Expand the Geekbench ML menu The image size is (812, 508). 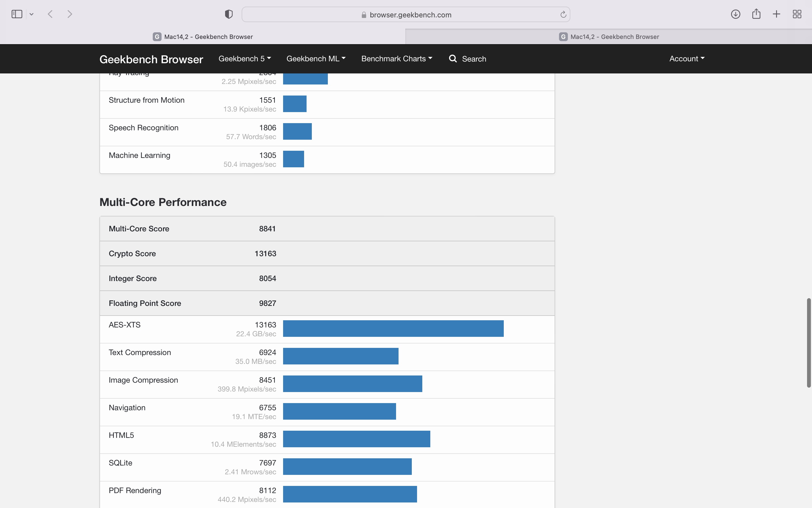[x=316, y=59]
